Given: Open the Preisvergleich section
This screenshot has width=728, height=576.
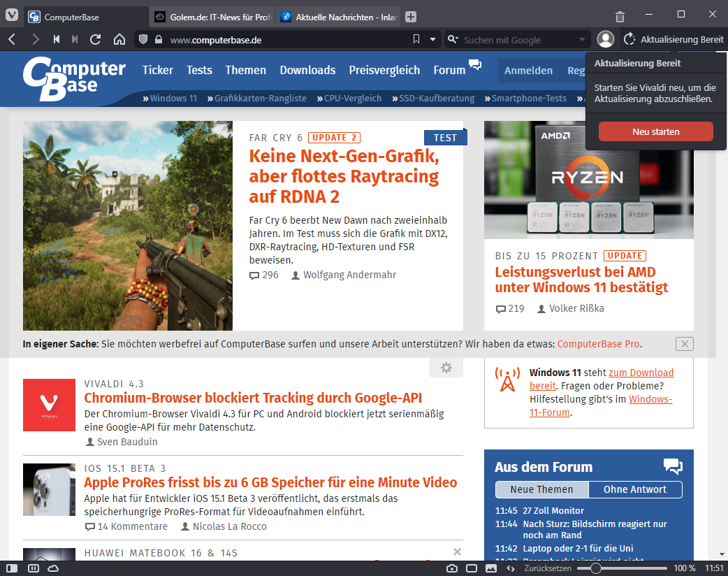Looking at the screenshot, I should click(384, 70).
